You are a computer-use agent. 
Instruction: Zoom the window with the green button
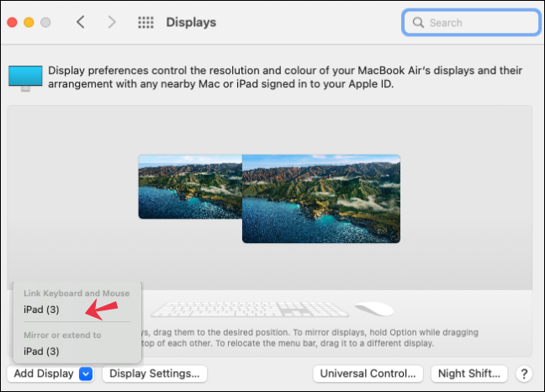45,22
